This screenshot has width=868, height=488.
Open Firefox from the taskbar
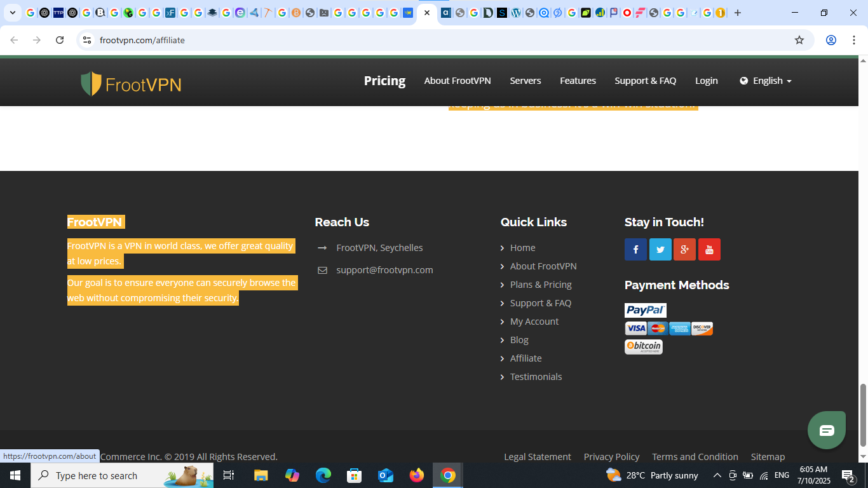(417, 475)
